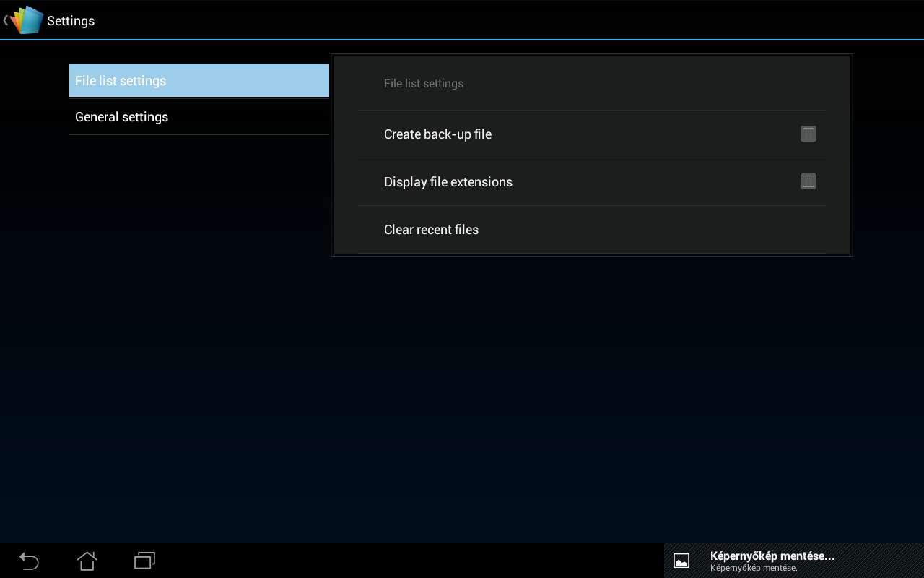The width and height of the screenshot is (924, 578).
Task: Go back using the Android back arrow
Action: coord(29,561)
